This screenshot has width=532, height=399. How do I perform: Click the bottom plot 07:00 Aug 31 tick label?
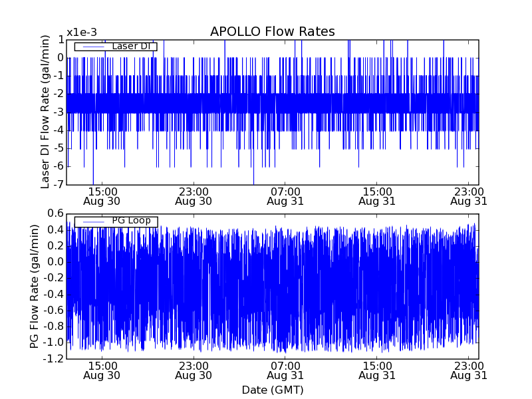[285, 371]
